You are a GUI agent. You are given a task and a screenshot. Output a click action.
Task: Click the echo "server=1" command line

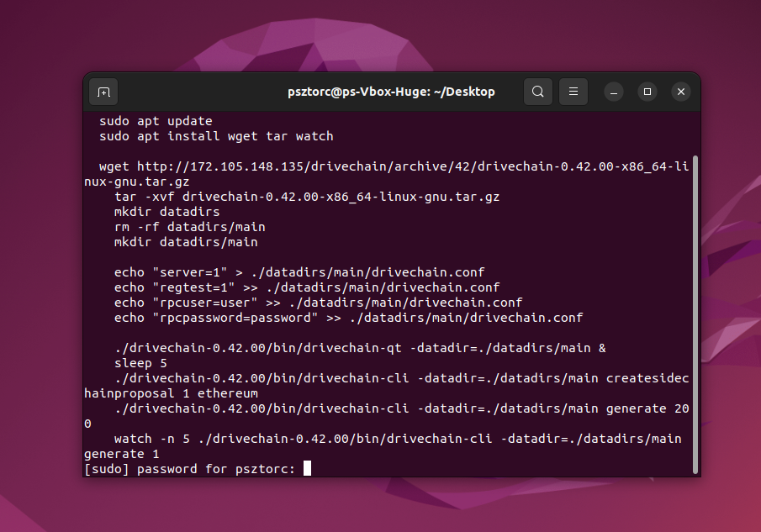coord(299,272)
